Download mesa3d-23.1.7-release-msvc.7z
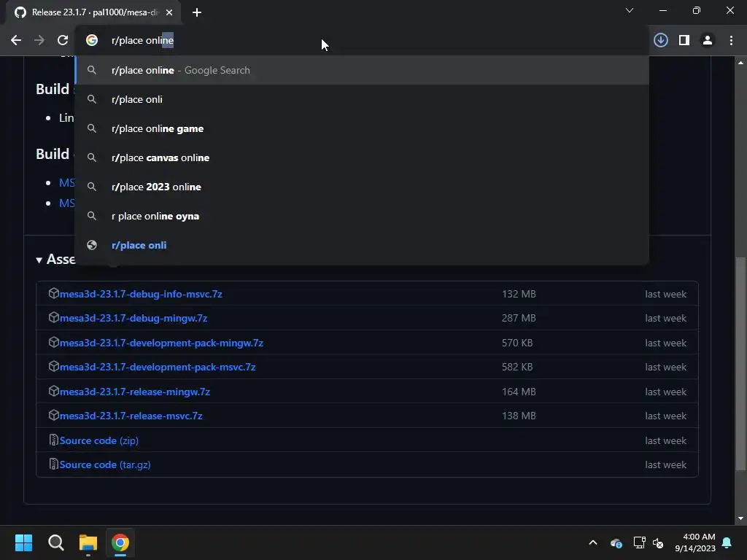 (x=131, y=416)
